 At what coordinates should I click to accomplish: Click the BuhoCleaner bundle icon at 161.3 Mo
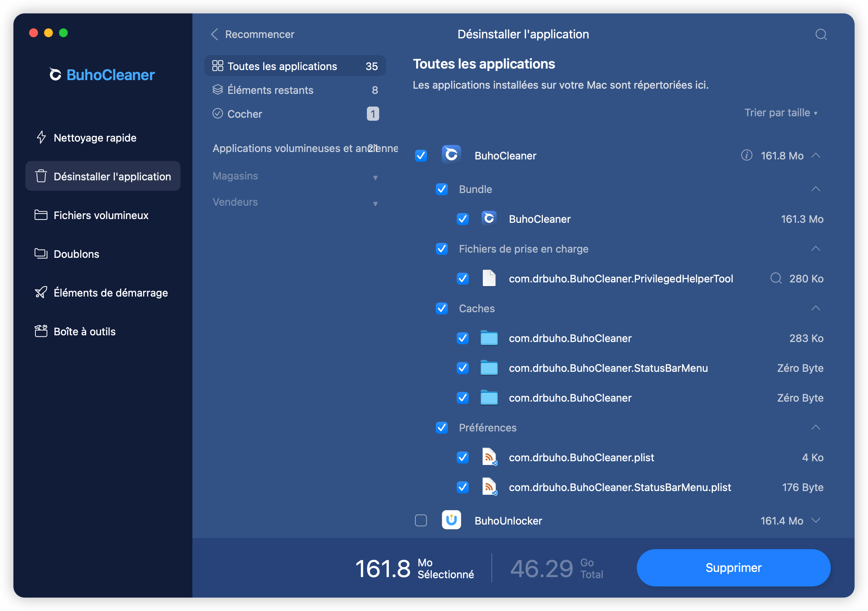(489, 218)
